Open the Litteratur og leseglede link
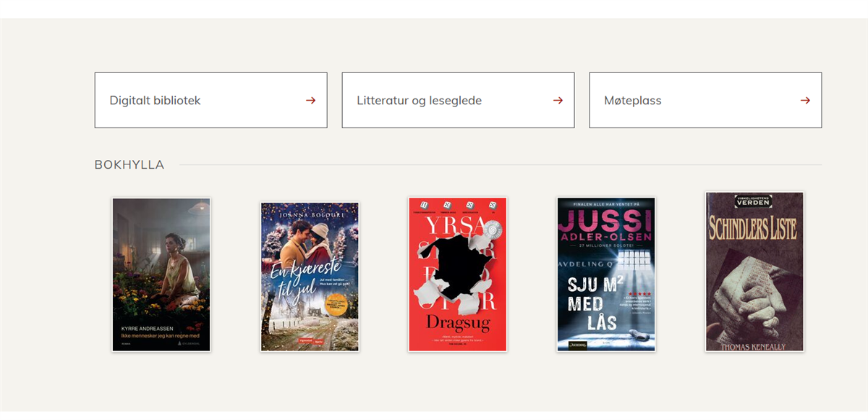This screenshot has width=868, height=420. (458, 100)
